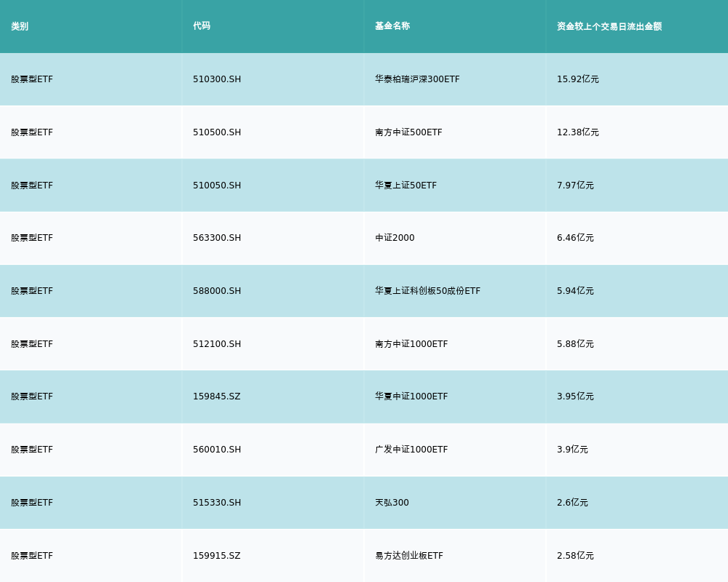The width and height of the screenshot is (728, 582).
Task: Select the 华夏上证50ETF fund name
Action: 405,186
